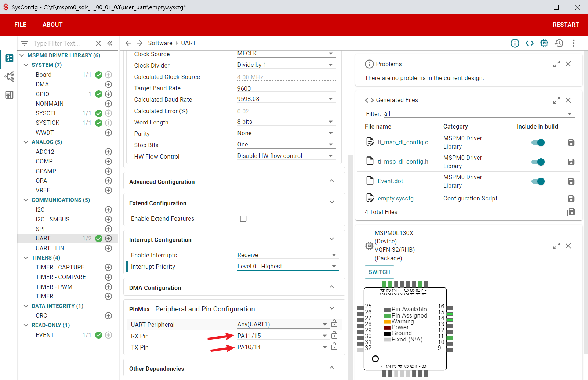Open the Clock Divider dropdown
Screen dimensions: 588x380
point(286,65)
